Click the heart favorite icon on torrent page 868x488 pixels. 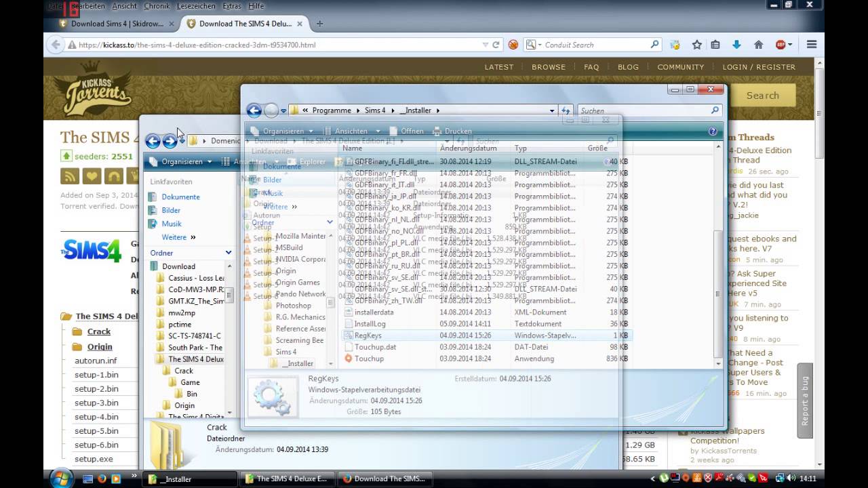(92, 176)
